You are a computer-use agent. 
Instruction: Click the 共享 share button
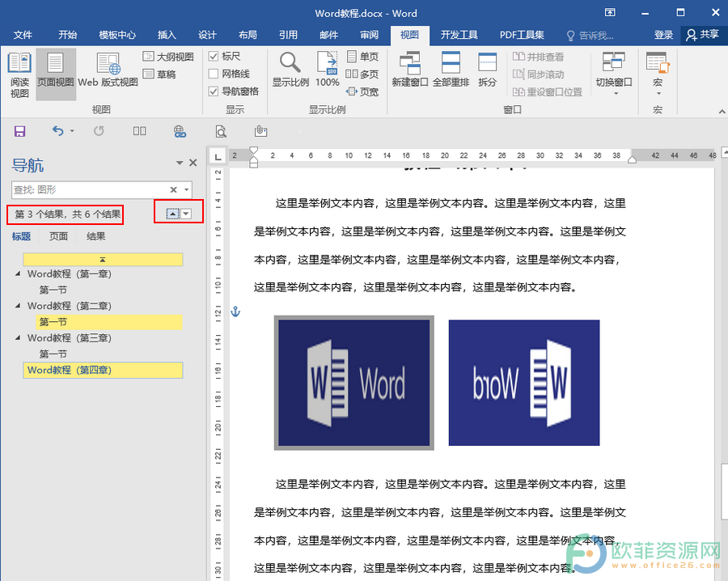pyautogui.click(x=703, y=35)
